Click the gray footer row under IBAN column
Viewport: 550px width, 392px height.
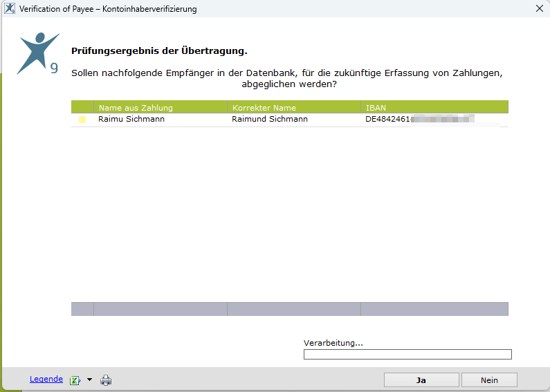pyautogui.click(x=434, y=309)
